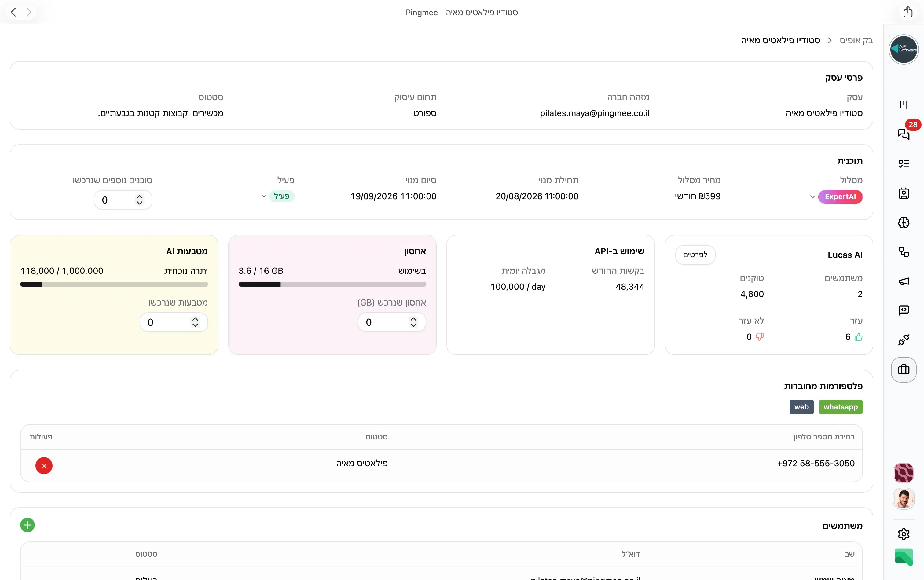924x580 pixels.
Task: Click the whatsapp platform badge
Action: [840, 407]
